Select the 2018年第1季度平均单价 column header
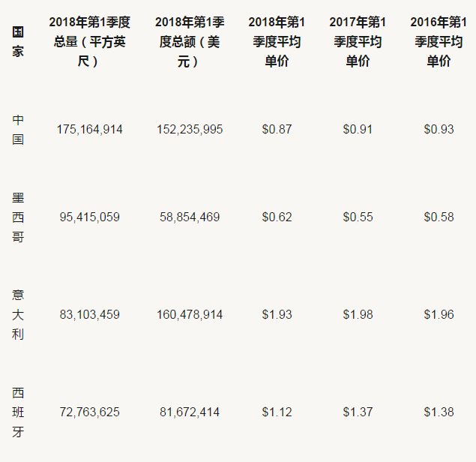 277,42
